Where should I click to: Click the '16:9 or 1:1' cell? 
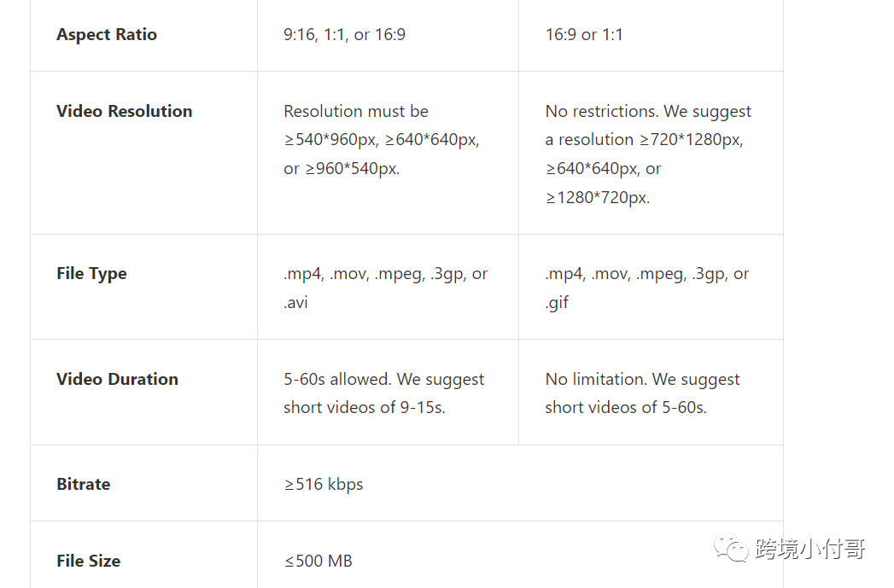[584, 35]
